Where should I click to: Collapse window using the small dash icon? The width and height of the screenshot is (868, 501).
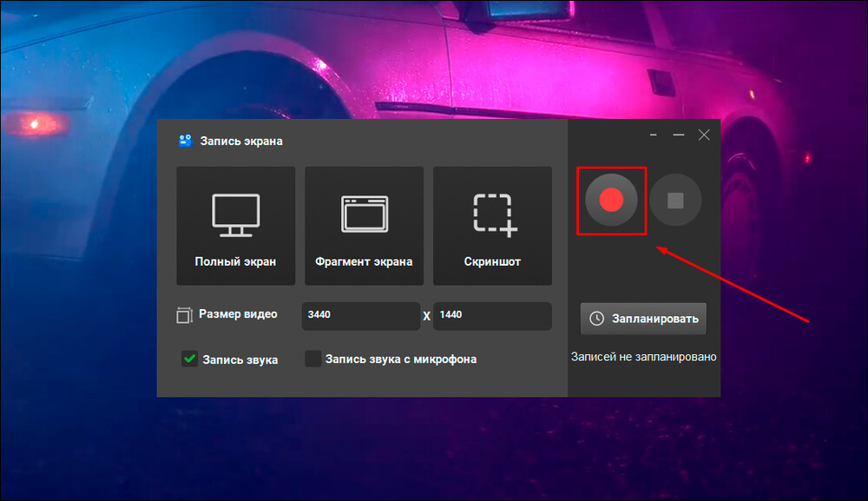pos(654,135)
